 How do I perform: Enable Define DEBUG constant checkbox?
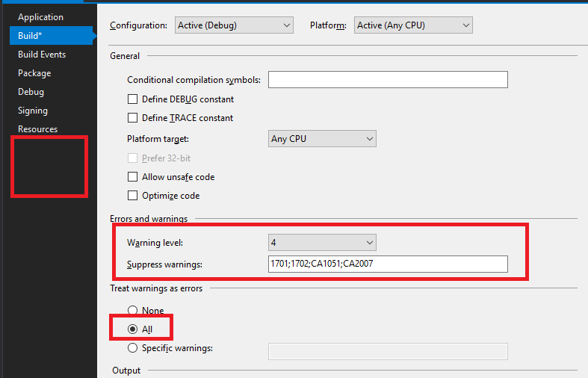(x=133, y=99)
